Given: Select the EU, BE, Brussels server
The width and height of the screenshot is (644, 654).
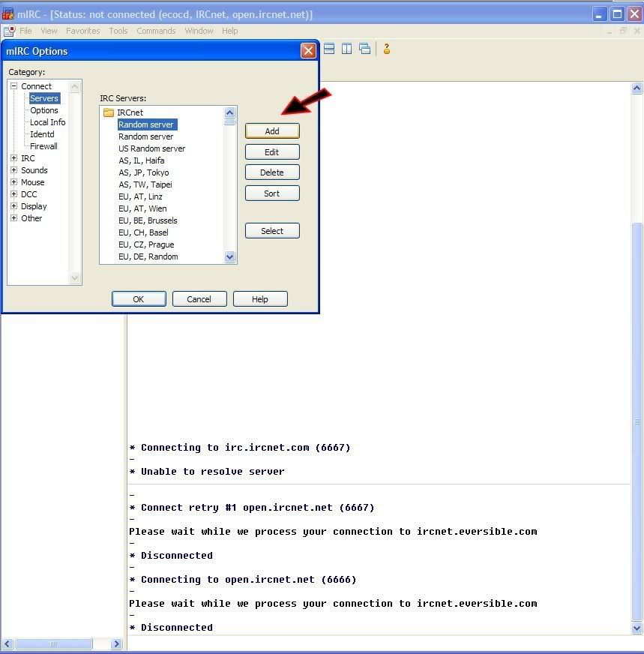Looking at the screenshot, I should [148, 220].
